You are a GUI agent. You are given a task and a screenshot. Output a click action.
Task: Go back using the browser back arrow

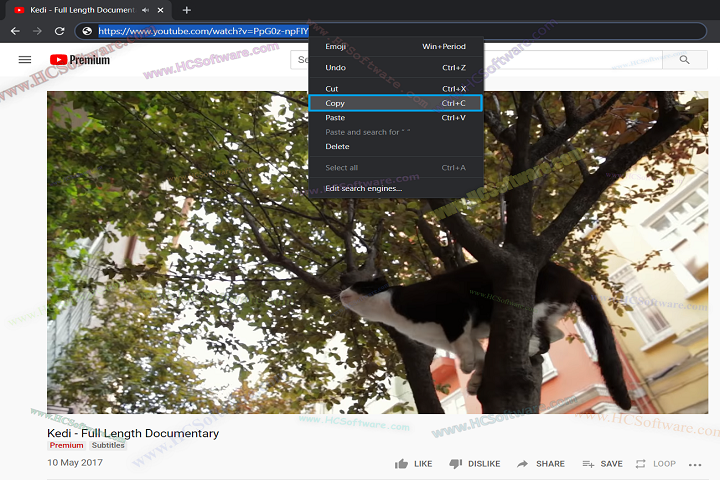pyautogui.click(x=15, y=31)
